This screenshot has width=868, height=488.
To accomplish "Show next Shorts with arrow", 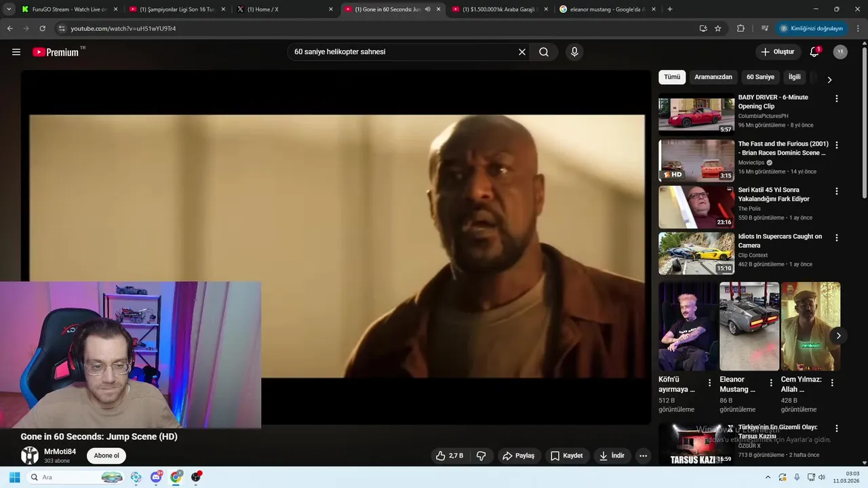I will click(838, 335).
